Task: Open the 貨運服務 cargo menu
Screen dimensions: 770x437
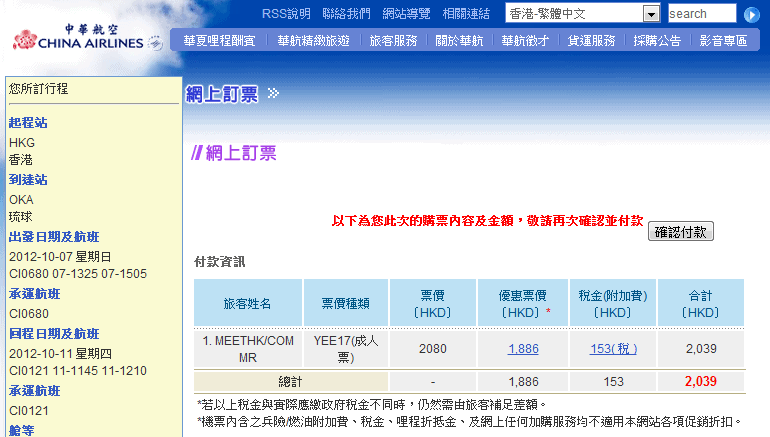Action: [591, 41]
